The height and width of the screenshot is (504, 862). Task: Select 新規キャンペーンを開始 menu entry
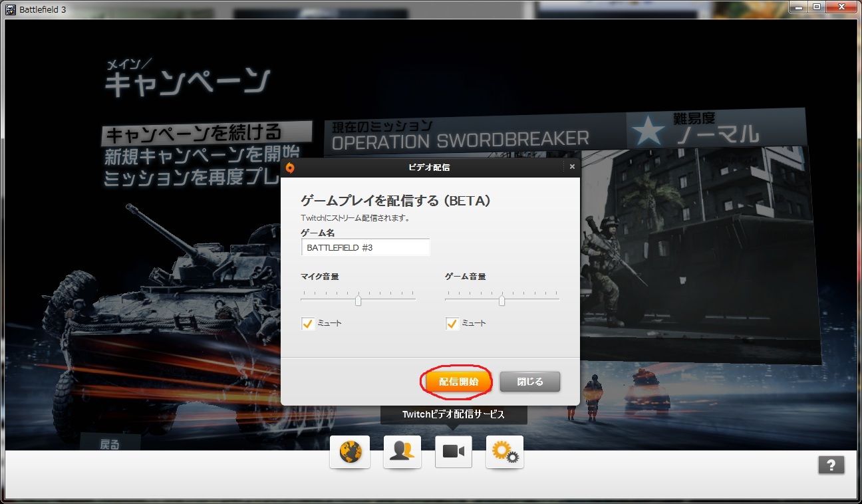click(x=202, y=156)
